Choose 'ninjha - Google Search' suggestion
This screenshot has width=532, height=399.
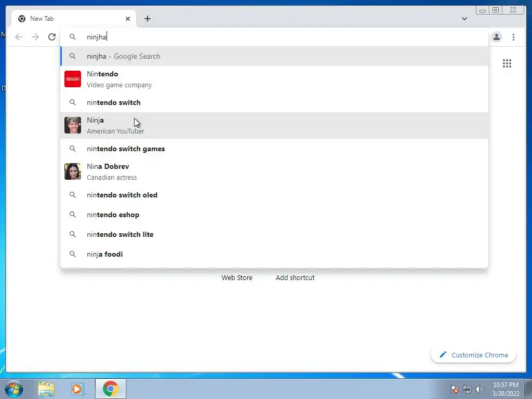coord(274,56)
